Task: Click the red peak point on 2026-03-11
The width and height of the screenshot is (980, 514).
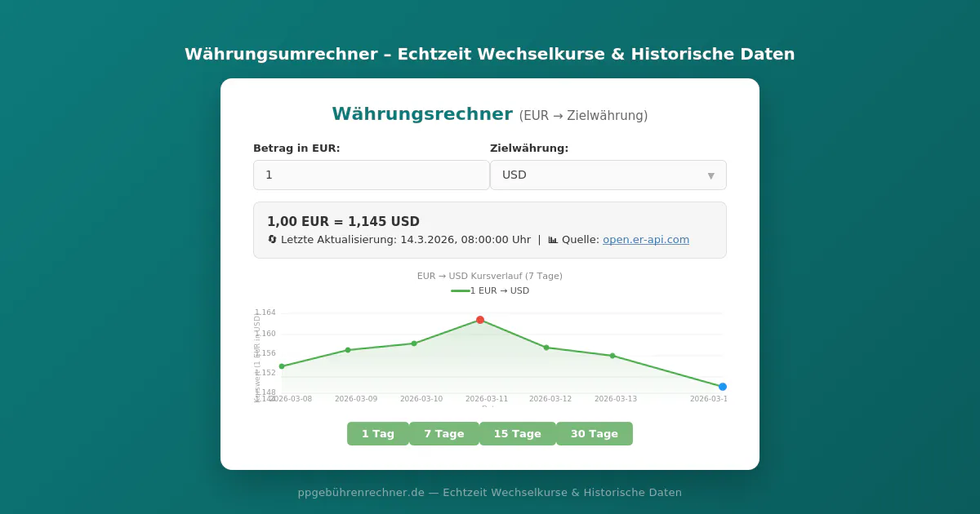Action: point(480,320)
